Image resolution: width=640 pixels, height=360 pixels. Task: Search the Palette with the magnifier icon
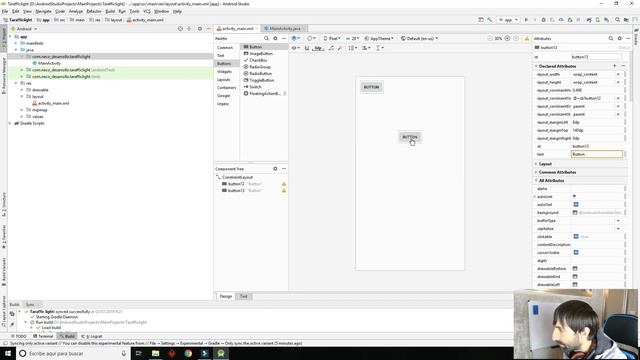click(x=266, y=38)
